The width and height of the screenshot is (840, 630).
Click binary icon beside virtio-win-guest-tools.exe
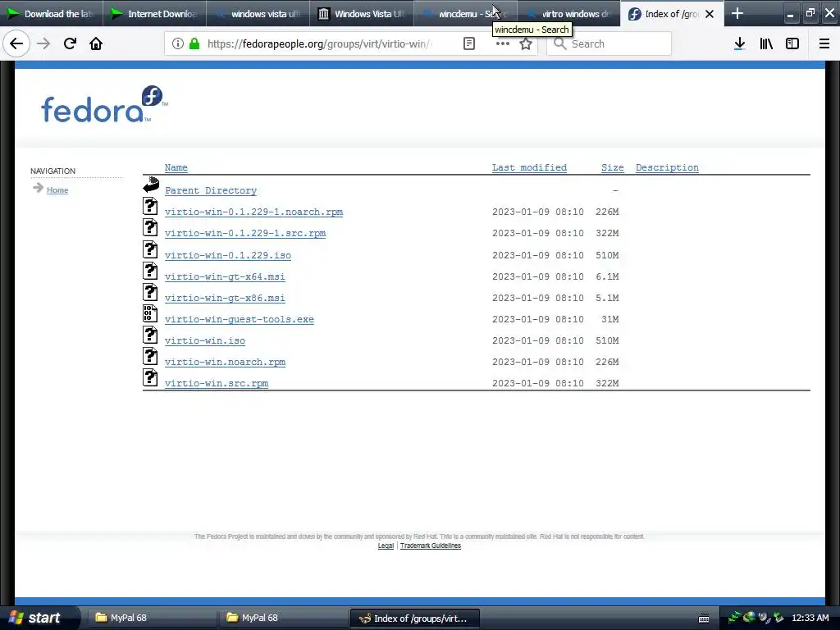[151, 313]
